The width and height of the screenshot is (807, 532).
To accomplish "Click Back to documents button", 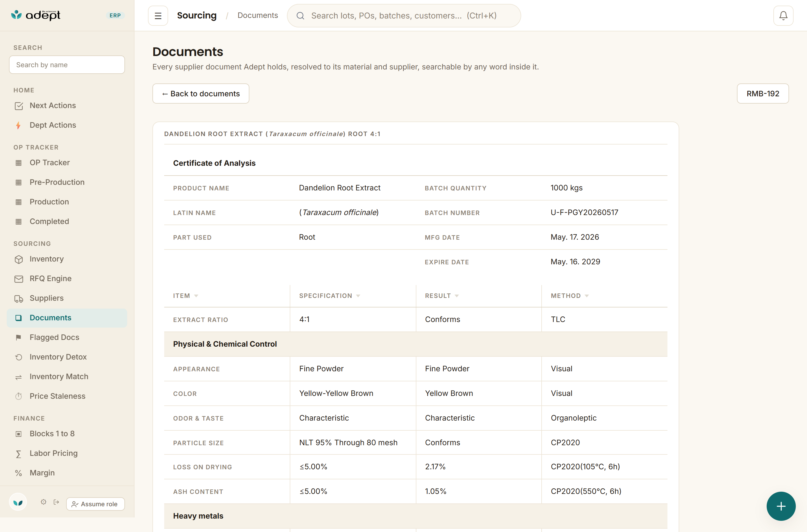I will tap(201, 94).
